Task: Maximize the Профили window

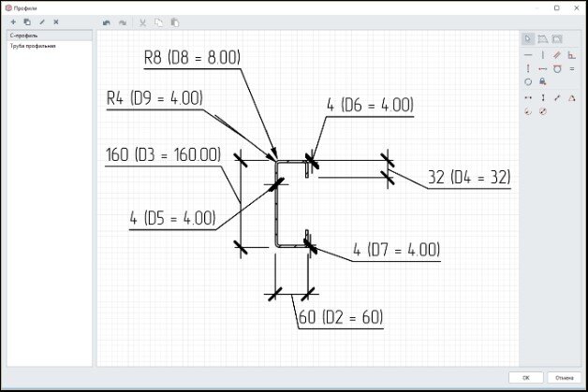Action: tap(557, 7)
